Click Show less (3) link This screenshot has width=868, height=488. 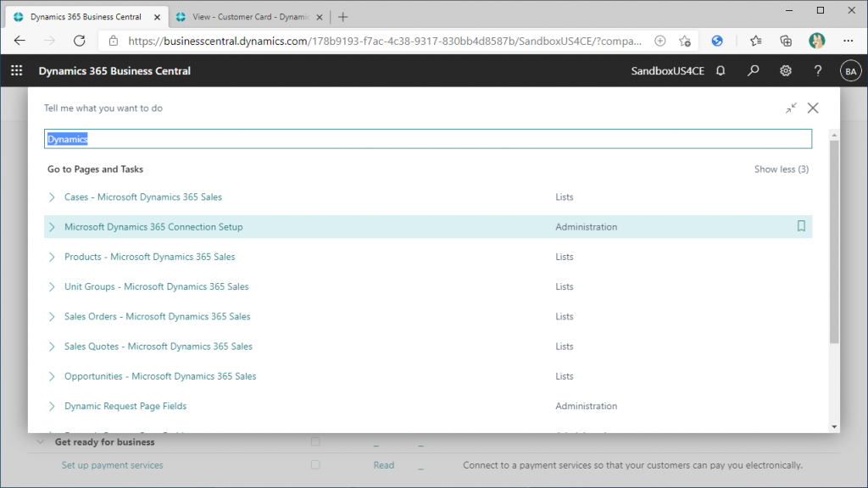pos(781,169)
